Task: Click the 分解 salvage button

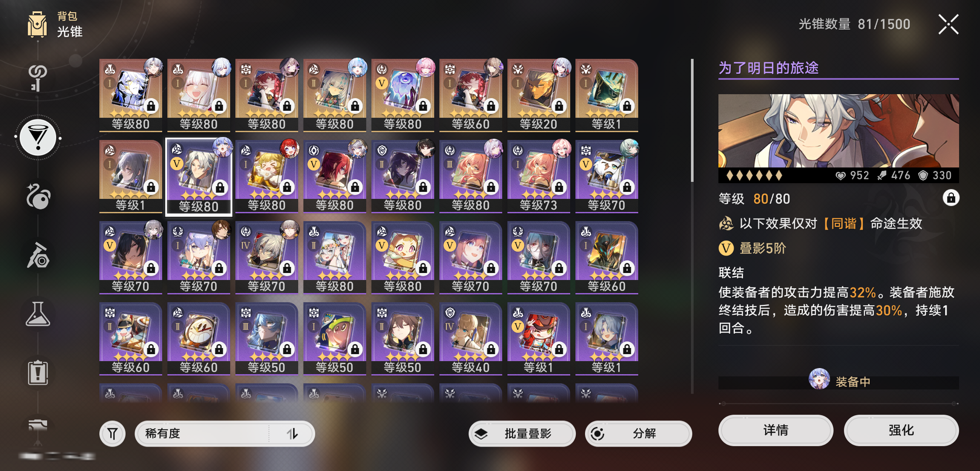Action: [x=638, y=433]
